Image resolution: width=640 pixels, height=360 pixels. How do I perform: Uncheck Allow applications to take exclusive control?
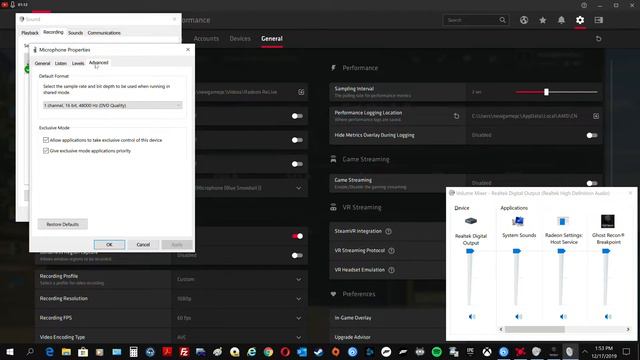[x=46, y=140]
